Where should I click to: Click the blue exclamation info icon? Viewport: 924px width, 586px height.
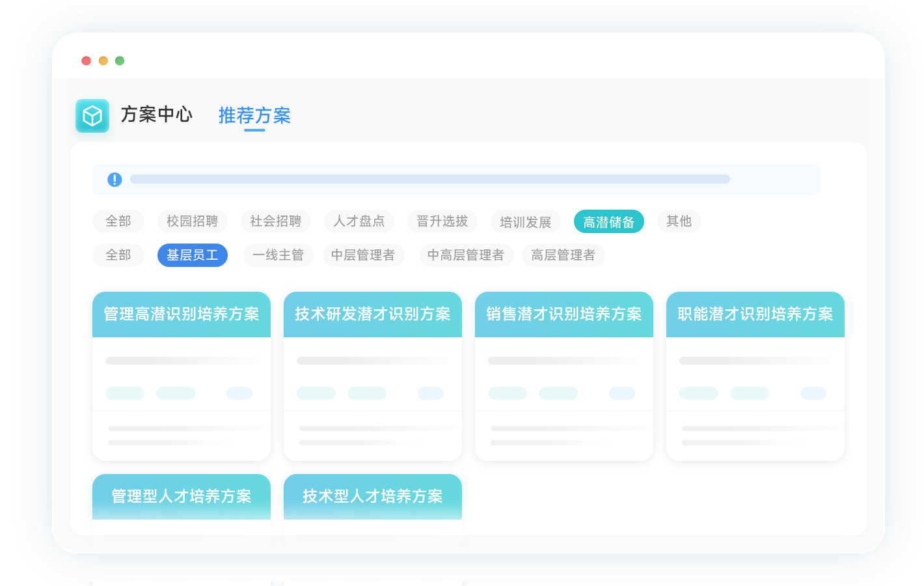[x=115, y=180]
